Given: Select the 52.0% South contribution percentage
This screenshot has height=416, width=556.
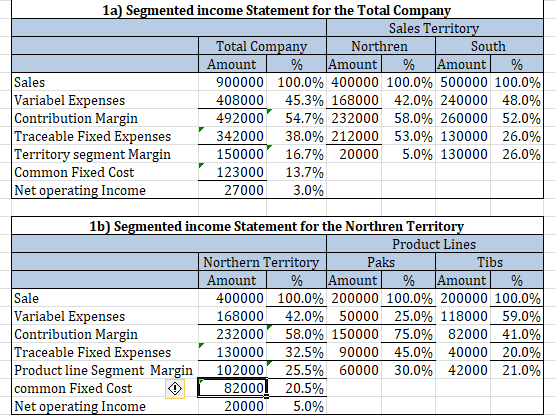Looking at the screenshot, I should pyautogui.click(x=517, y=118).
